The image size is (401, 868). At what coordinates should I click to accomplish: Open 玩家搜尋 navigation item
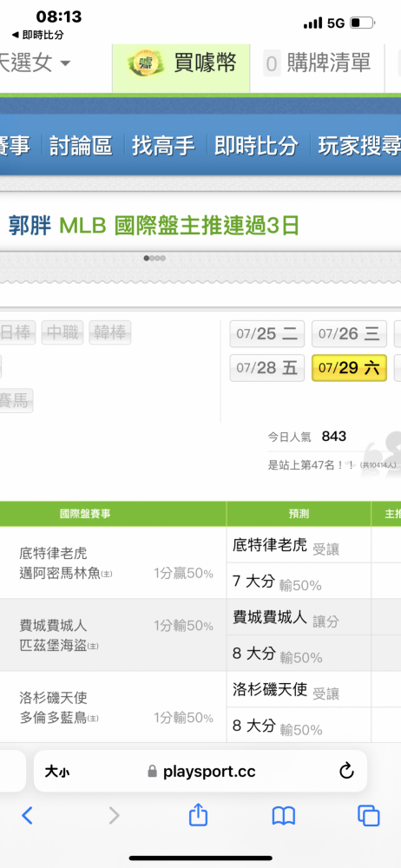[359, 146]
